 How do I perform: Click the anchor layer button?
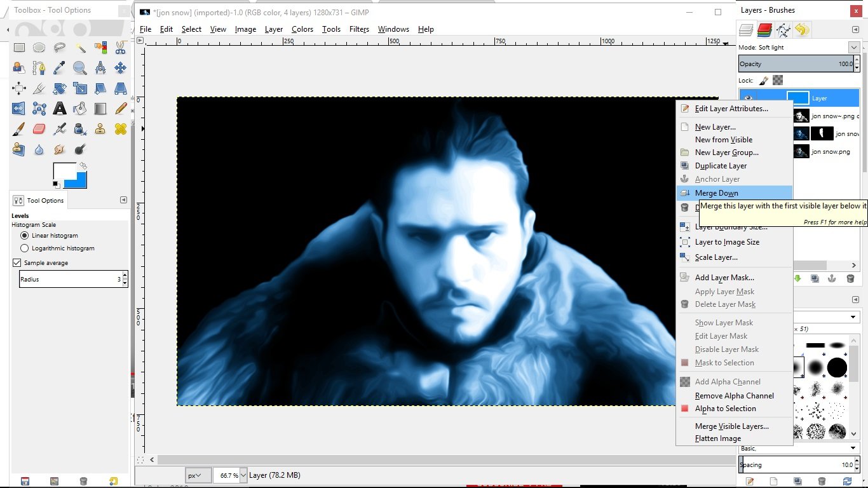tap(832, 278)
